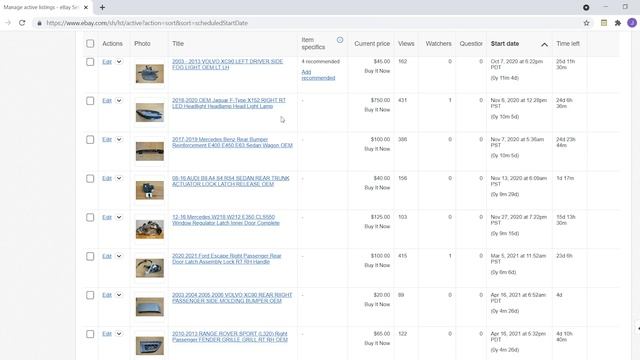Click the Title column header
Viewport: 640px width, 360px height.
(178, 44)
